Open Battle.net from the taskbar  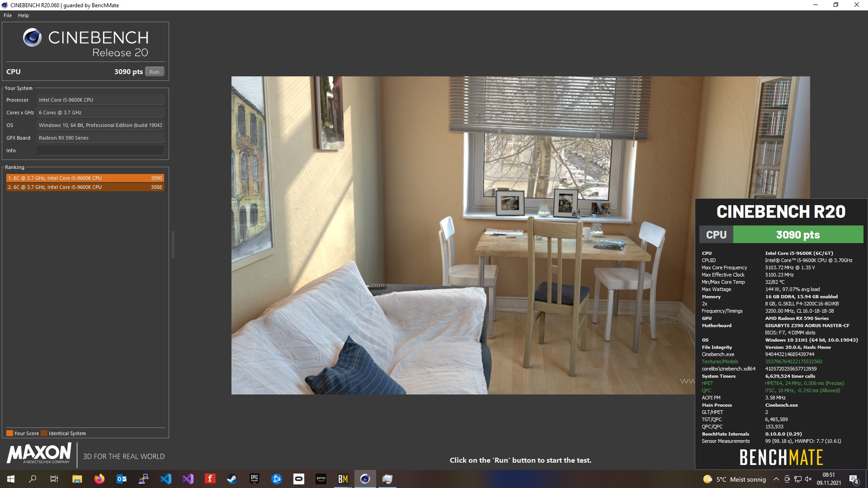[277, 479]
